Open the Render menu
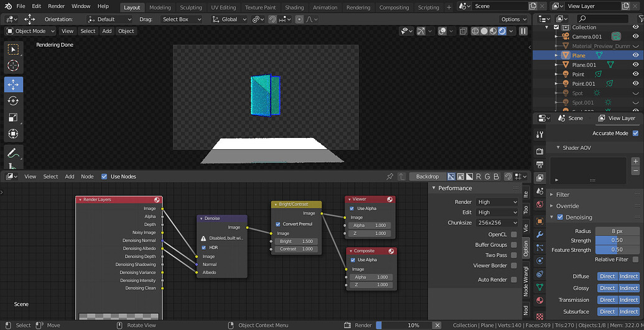 tap(56, 6)
